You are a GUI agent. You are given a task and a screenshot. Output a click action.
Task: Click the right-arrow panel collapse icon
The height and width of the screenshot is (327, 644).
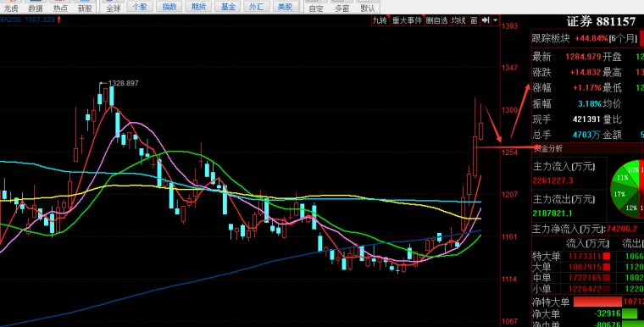486,20
